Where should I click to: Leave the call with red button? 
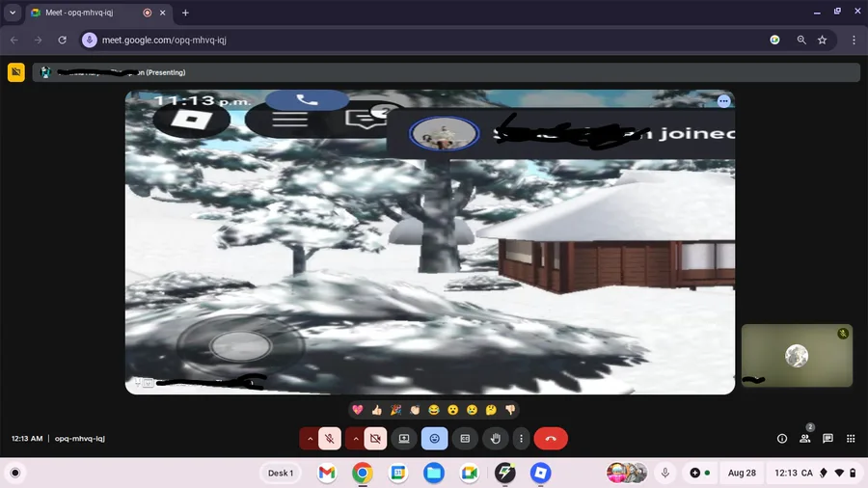coord(551,439)
